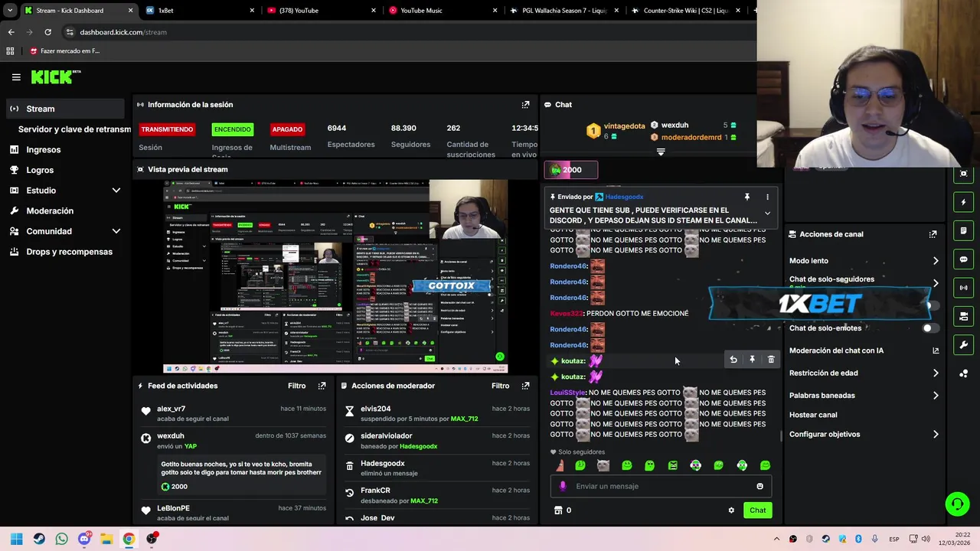Switch to Counter-Strike Wiki tab
Viewport: 980px width, 551px height.
pyautogui.click(x=686, y=11)
